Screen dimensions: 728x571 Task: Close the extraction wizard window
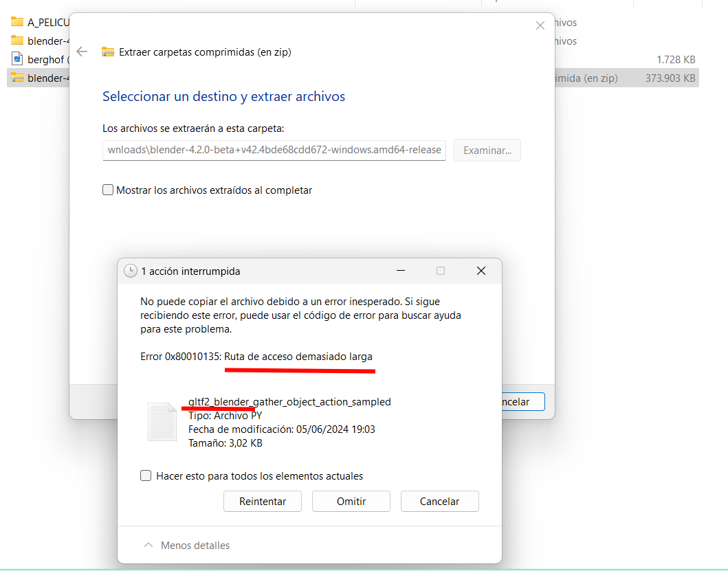(540, 25)
